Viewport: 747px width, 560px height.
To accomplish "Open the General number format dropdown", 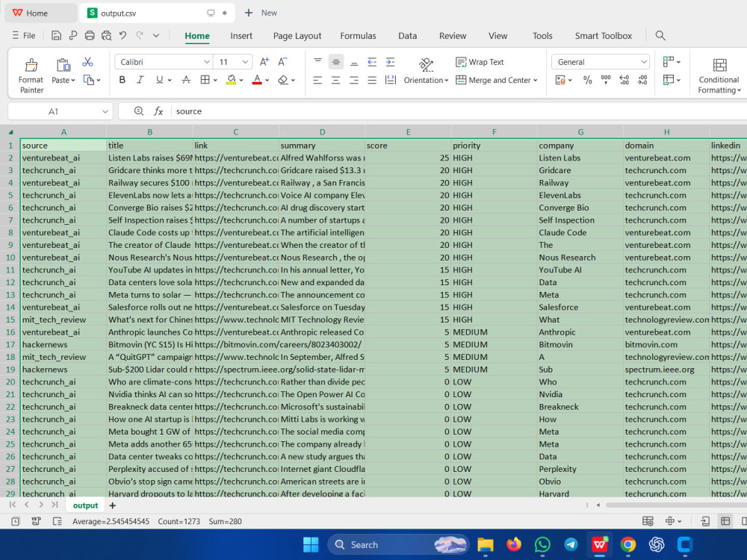I will point(644,62).
